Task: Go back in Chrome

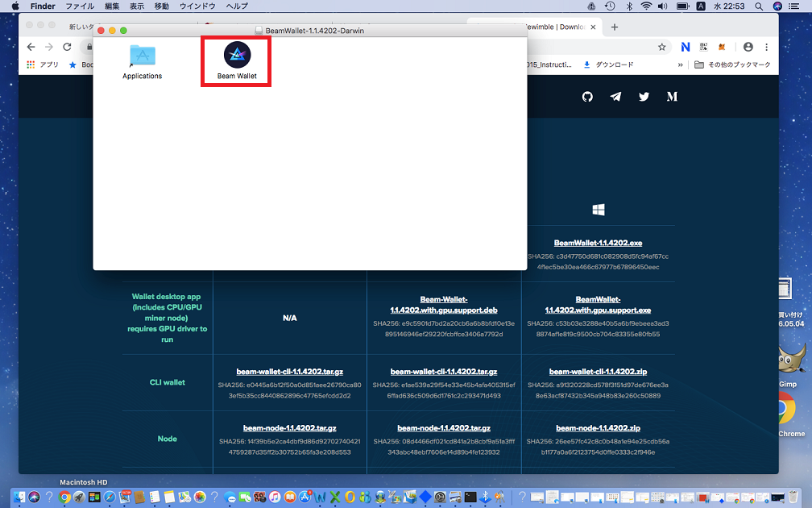Action: coord(31,47)
